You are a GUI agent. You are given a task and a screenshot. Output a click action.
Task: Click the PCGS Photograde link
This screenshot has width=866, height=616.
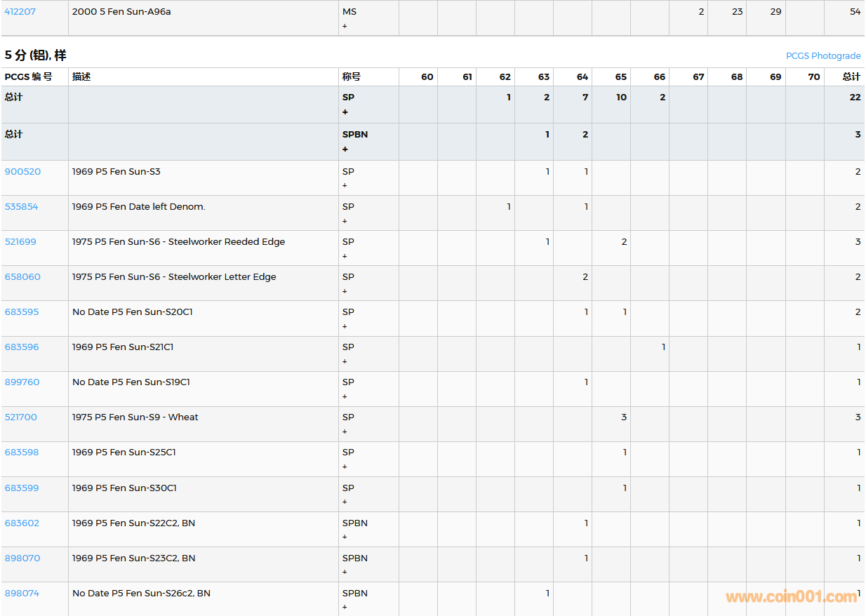tap(822, 56)
